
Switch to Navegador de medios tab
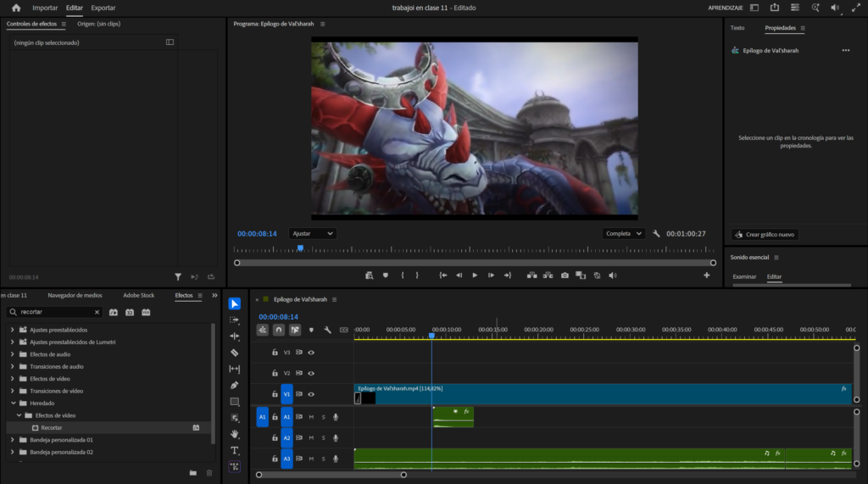(75, 295)
